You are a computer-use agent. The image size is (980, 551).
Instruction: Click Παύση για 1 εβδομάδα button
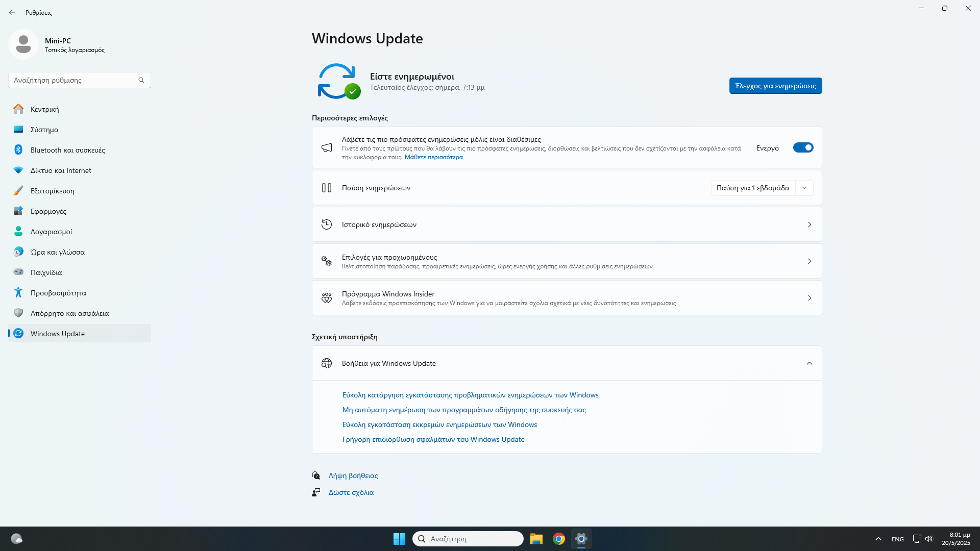click(x=753, y=188)
